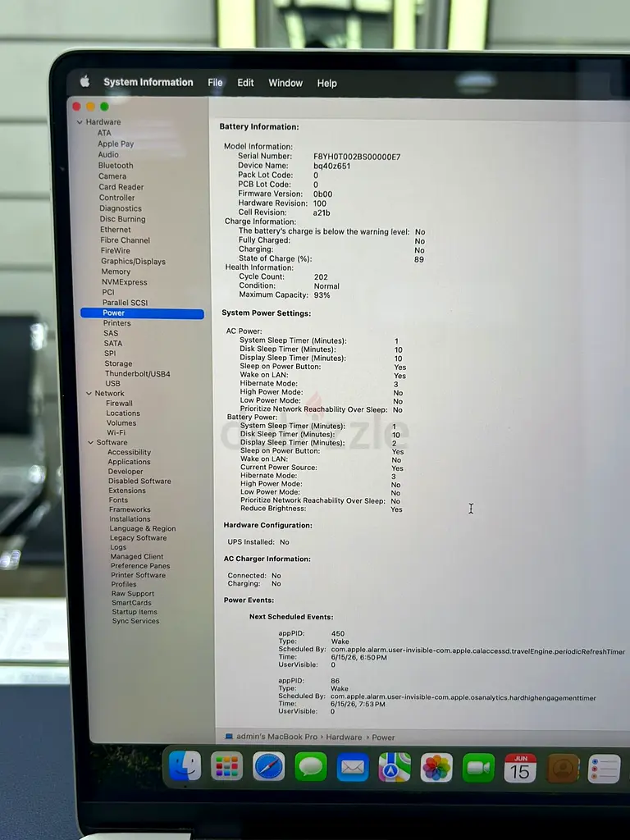Select Graphics/Displays in the sidebar
630x840 pixels.
(134, 262)
